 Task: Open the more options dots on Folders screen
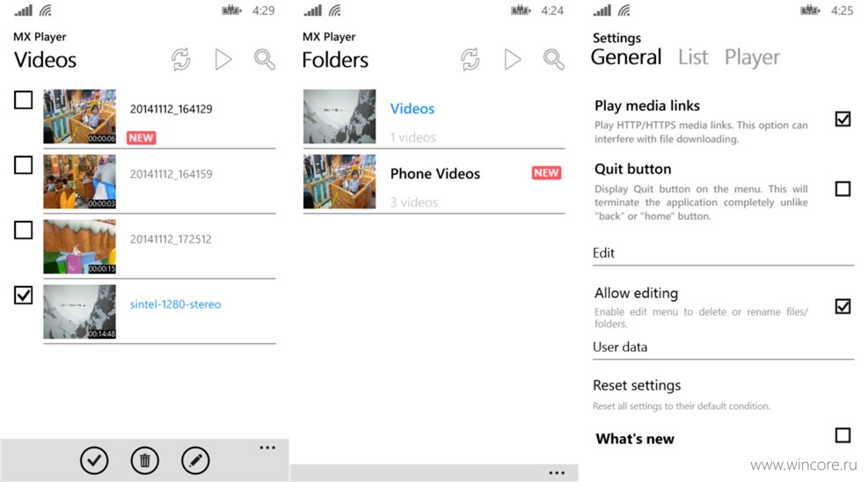(x=557, y=472)
